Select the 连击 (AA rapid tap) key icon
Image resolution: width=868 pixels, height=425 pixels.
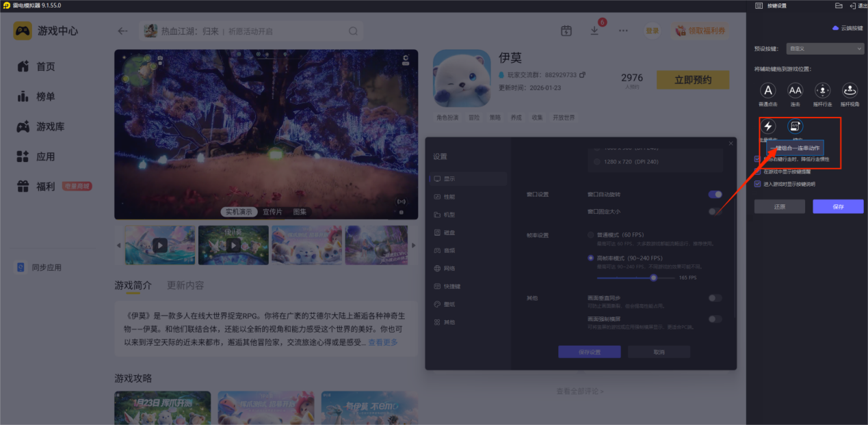[x=795, y=90]
